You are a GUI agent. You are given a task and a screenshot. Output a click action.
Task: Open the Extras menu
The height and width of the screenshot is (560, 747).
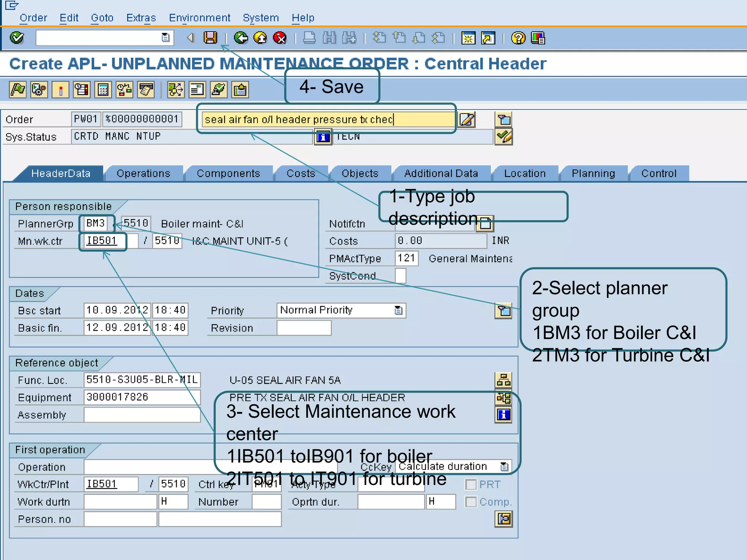[141, 17]
